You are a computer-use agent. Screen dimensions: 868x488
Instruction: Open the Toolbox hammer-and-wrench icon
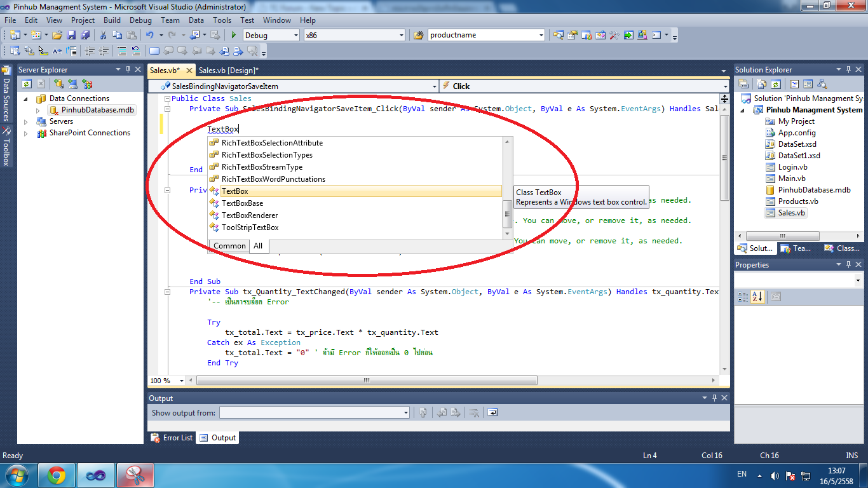tap(614, 35)
